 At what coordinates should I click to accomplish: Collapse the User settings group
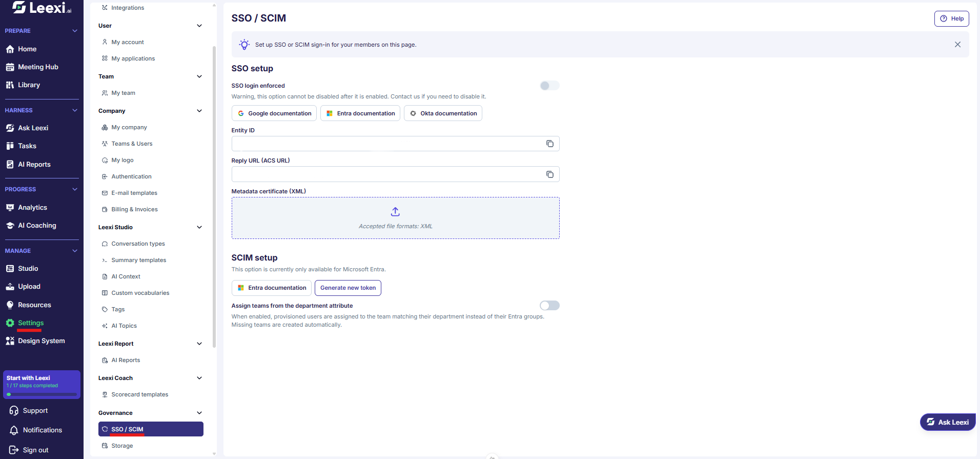click(x=199, y=26)
